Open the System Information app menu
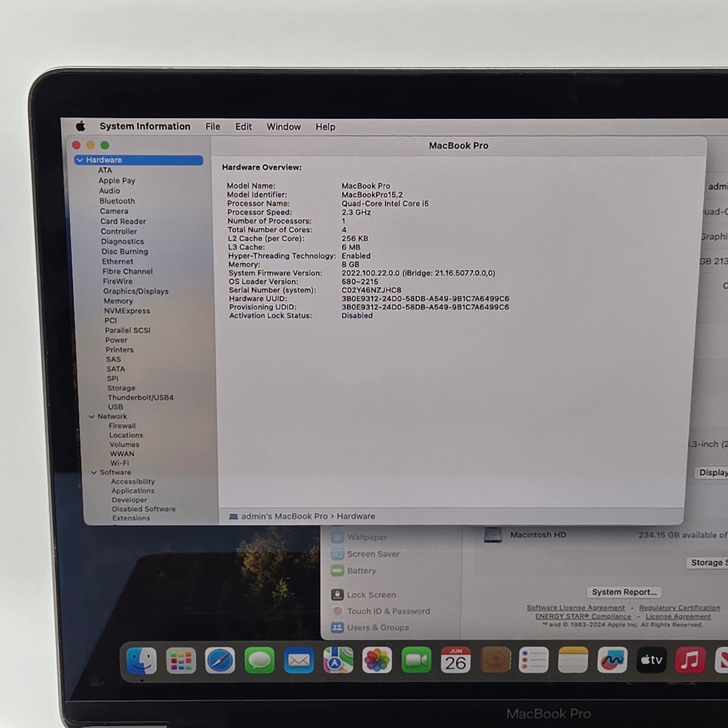This screenshot has height=728, width=728. [x=145, y=126]
